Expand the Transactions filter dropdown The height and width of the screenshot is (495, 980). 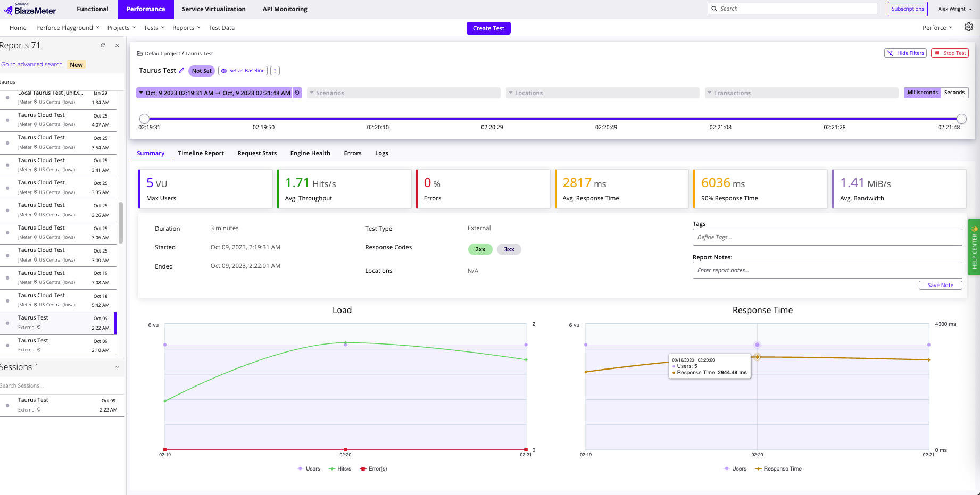point(801,93)
